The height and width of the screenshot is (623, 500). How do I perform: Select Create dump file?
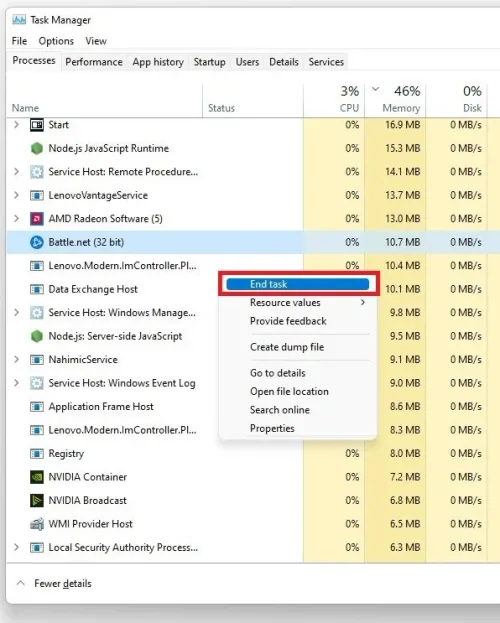coord(287,347)
